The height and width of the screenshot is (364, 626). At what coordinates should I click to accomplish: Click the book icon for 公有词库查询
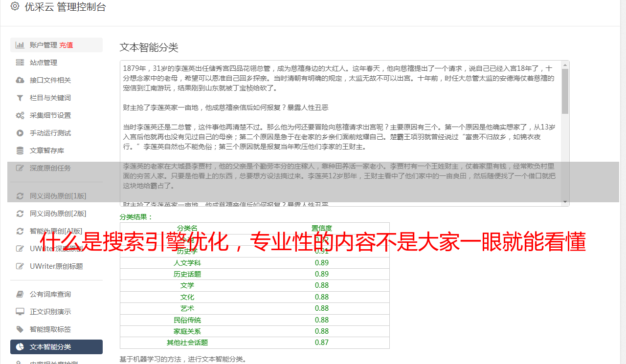point(20,294)
